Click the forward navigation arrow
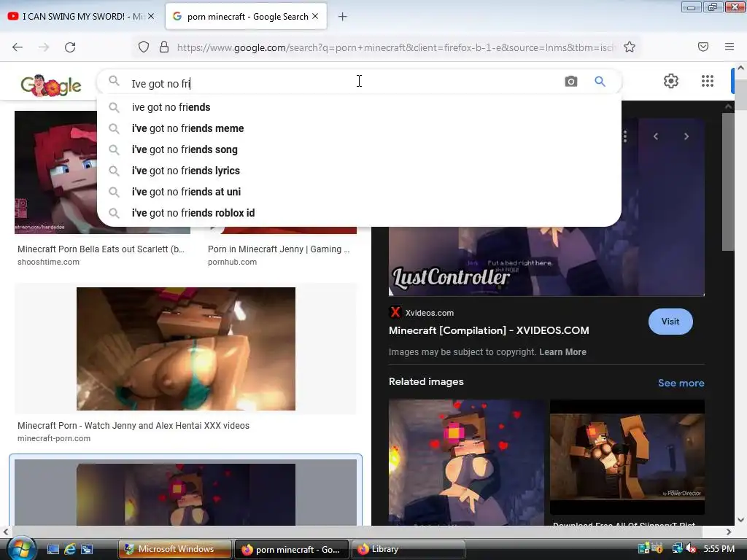The image size is (747, 560). [x=44, y=47]
